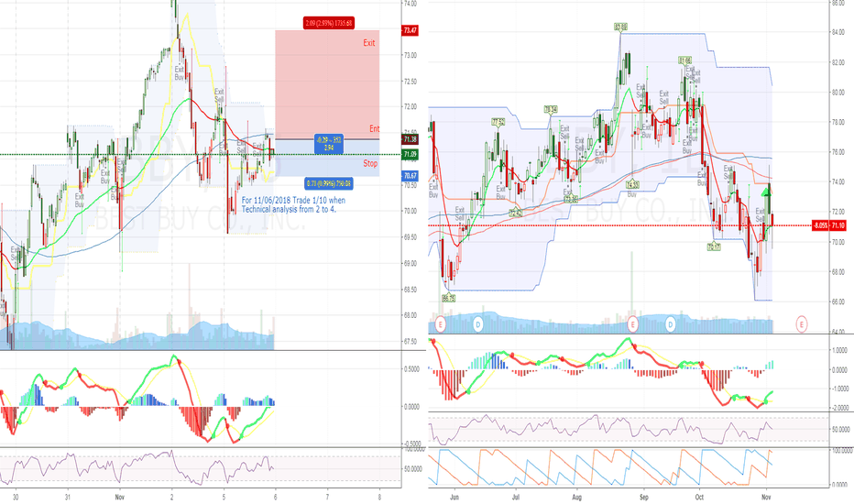Select the 72.56 pivot low label
Image resolution: width=854 pixels, height=504 pixels.
coord(571,200)
